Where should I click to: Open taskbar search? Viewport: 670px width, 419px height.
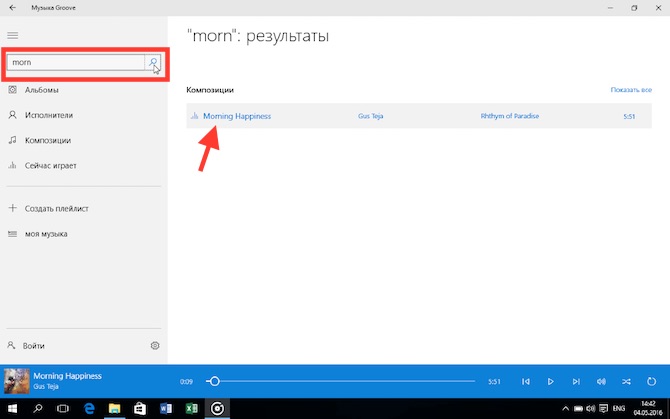click(38, 409)
